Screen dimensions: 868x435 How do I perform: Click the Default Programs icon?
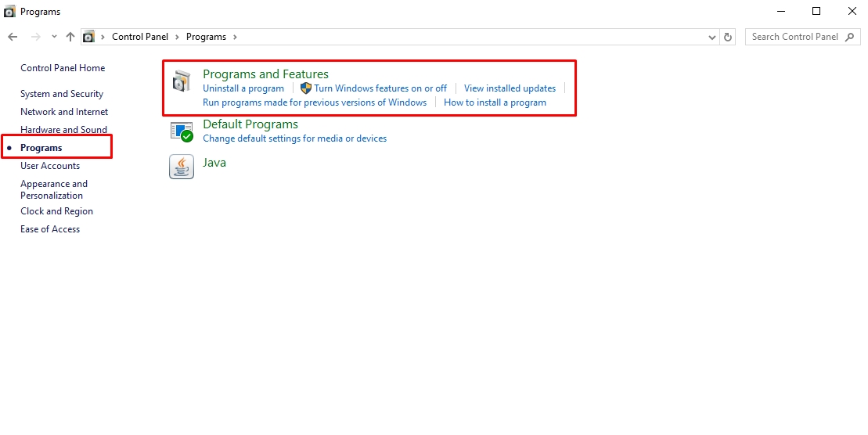(182, 131)
